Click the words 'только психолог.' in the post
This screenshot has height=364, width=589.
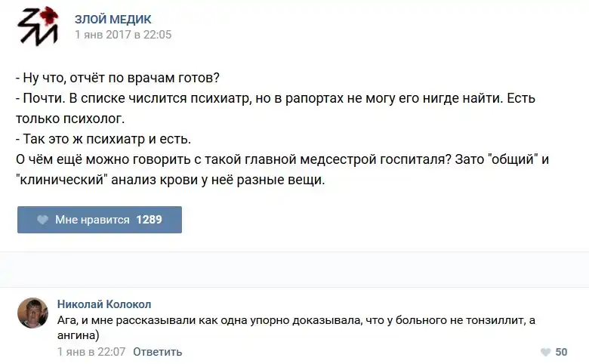click(69, 119)
